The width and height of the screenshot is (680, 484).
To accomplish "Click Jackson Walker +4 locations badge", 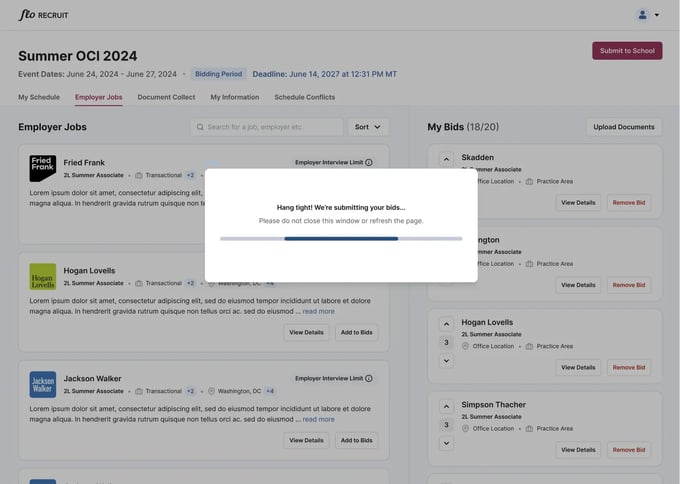I will tap(270, 391).
